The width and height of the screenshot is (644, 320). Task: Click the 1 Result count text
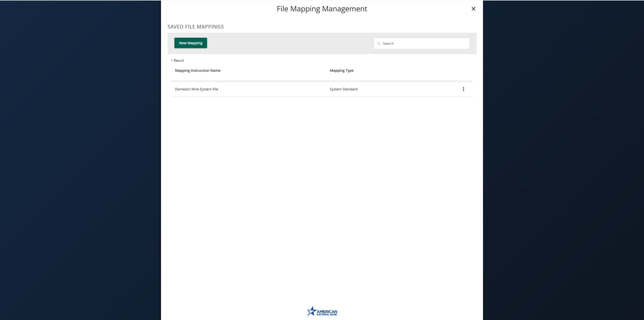pyautogui.click(x=177, y=60)
